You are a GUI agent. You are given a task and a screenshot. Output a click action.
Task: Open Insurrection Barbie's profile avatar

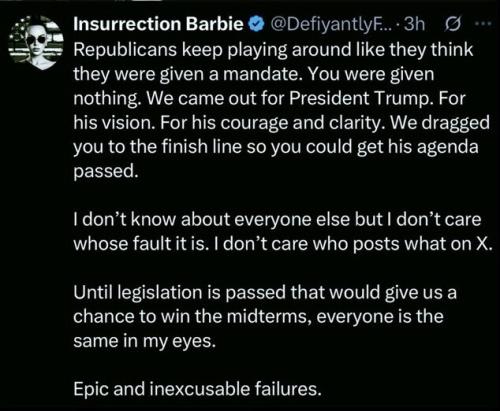pos(36,42)
